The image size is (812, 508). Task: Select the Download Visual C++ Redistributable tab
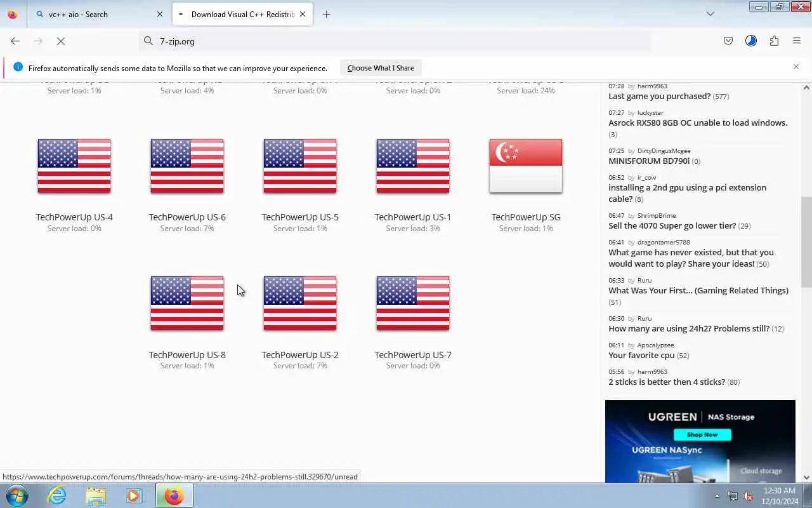coord(242,14)
